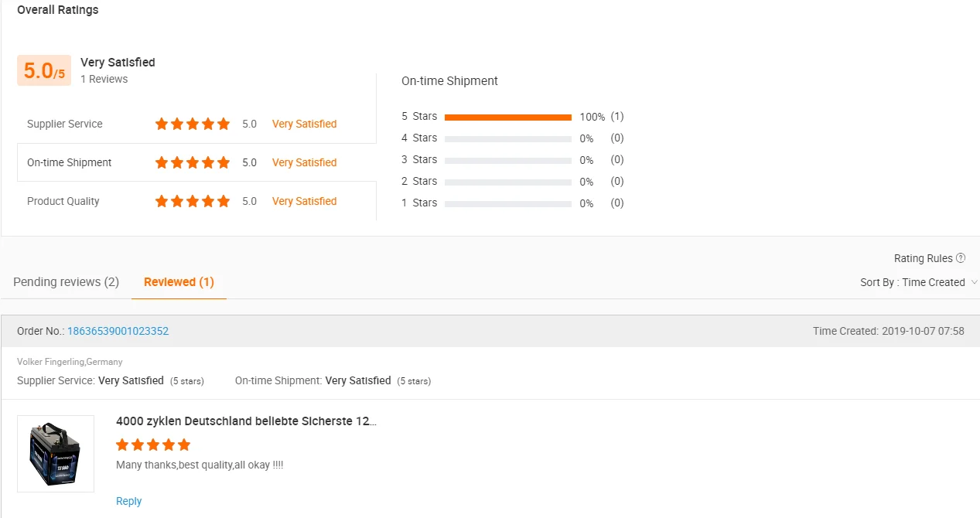Click the Rating Rules text
The width and height of the screenshot is (980, 518).
click(x=923, y=258)
